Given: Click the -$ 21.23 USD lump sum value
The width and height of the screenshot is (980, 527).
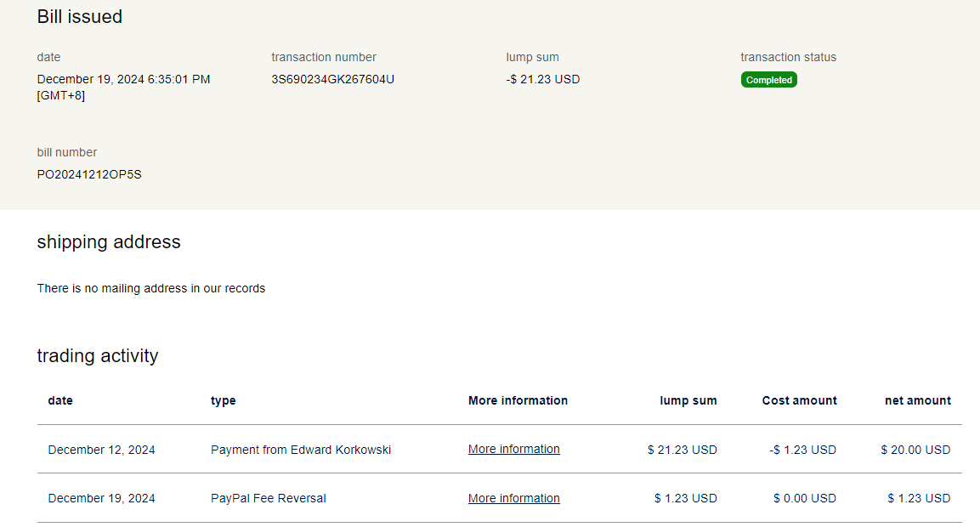Looking at the screenshot, I should point(542,80).
